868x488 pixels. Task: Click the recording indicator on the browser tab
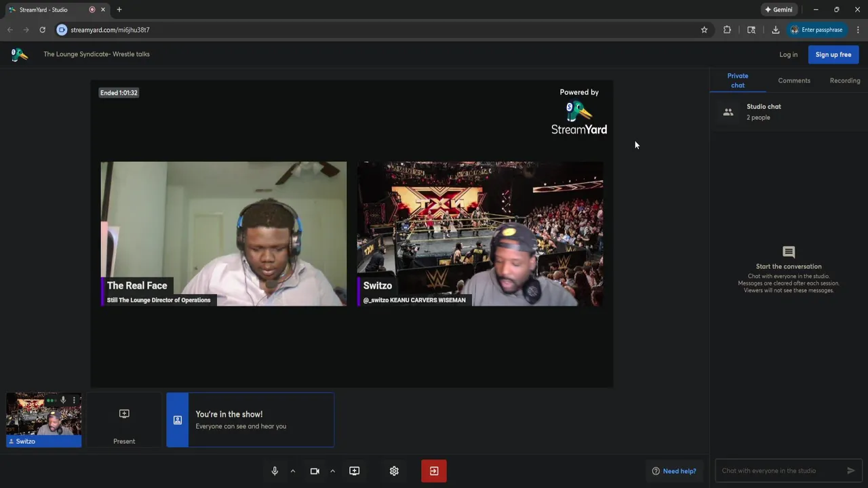point(92,9)
